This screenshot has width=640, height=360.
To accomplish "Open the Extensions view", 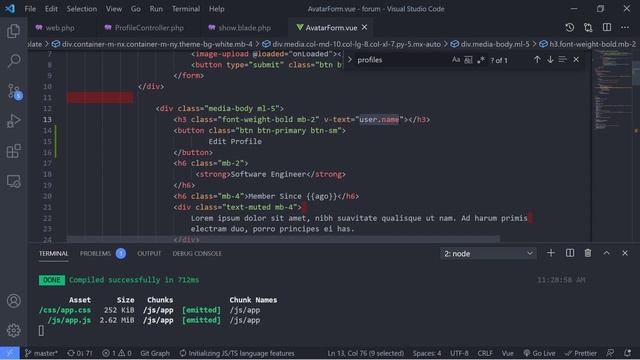I will click(x=13, y=151).
